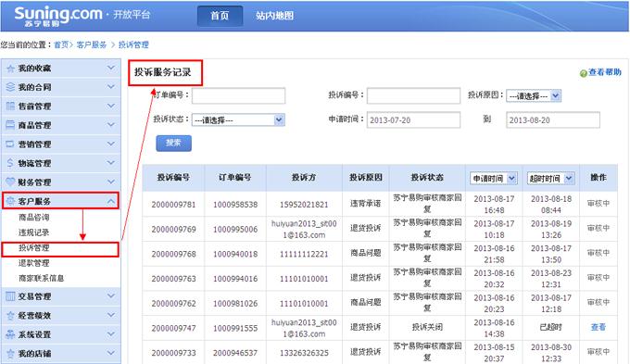This screenshot has width=630, height=364.
Task: Click the blue 搜索 button
Action: coord(173,143)
